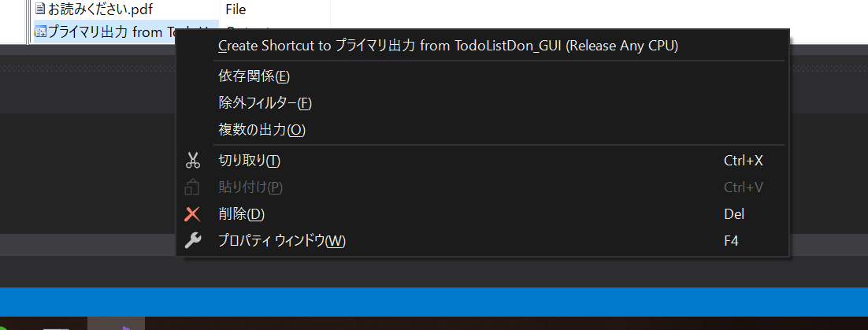The height and width of the screenshot is (330, 868).
Task: Click the Ctrl+X shortcut label
Action: [743, 161]
